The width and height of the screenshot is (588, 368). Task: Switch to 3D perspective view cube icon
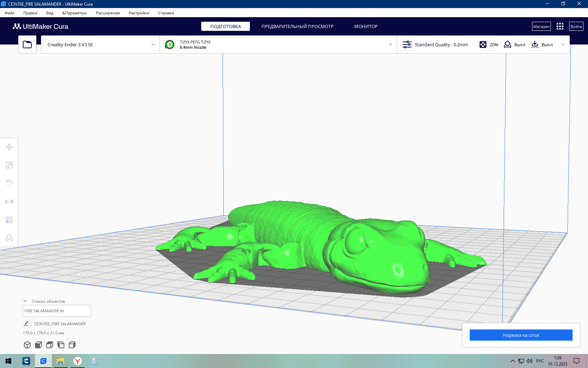pyautogui.click(x=27, y=345)
